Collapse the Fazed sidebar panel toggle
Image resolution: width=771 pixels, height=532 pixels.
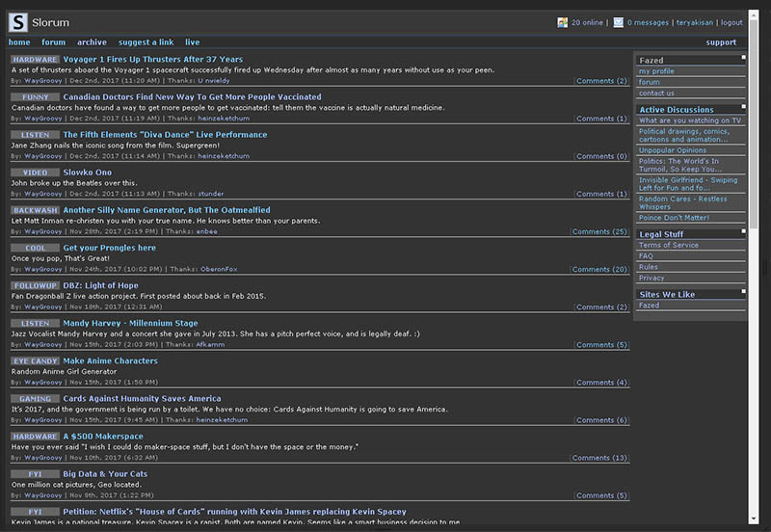point(743,58)
